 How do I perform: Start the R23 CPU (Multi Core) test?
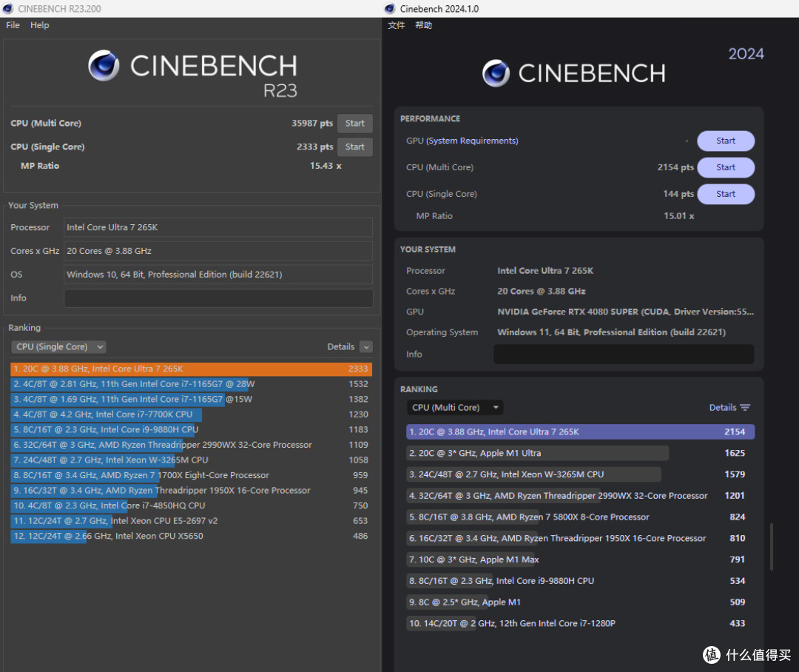point(354,124)
